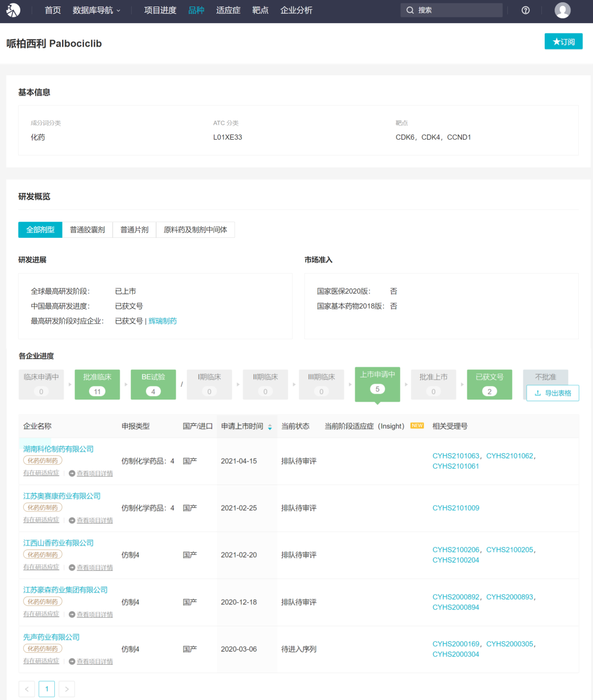This screenshot has width=593, height=700.
Task: Switch to the 普通片剂 tab
Action: 135,230
